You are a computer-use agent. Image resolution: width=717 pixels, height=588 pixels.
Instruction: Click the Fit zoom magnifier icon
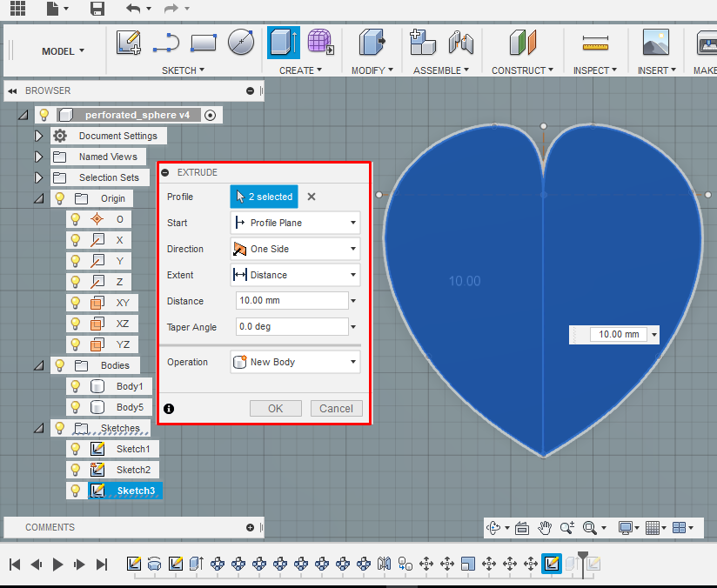coord(590,528)
